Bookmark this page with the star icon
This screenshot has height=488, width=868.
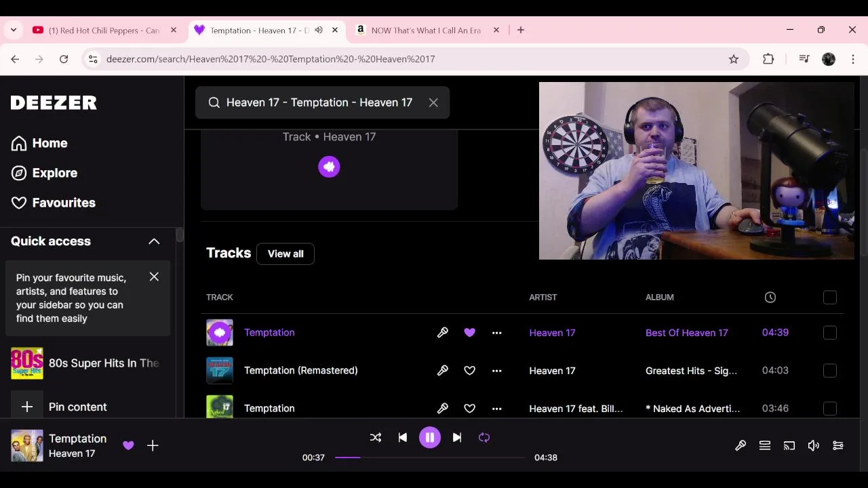[x=734, y=59]
